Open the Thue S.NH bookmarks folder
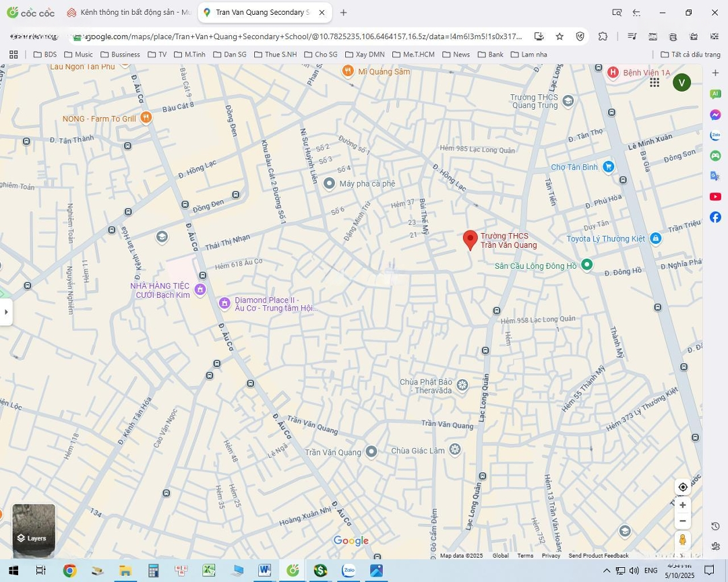Screen dimensions: 728x582 tap(275, 55)
